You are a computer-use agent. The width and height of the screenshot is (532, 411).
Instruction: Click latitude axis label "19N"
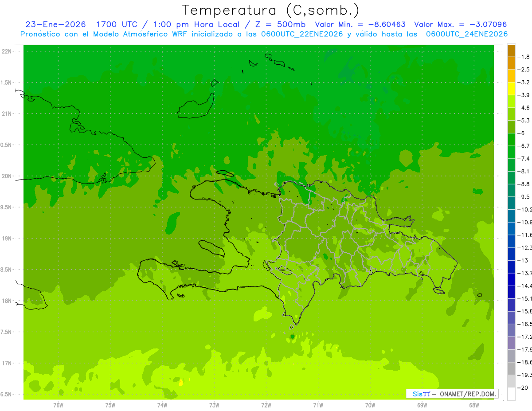click(x=6, y=238)
